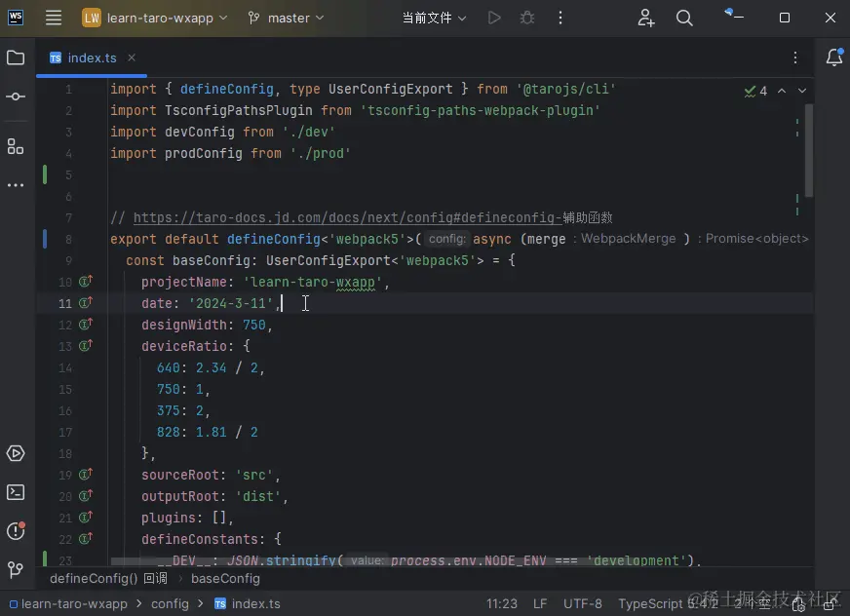
Task: Click the TypeScript version status widget
Action: pyautogui.click(x=668, y=603)
